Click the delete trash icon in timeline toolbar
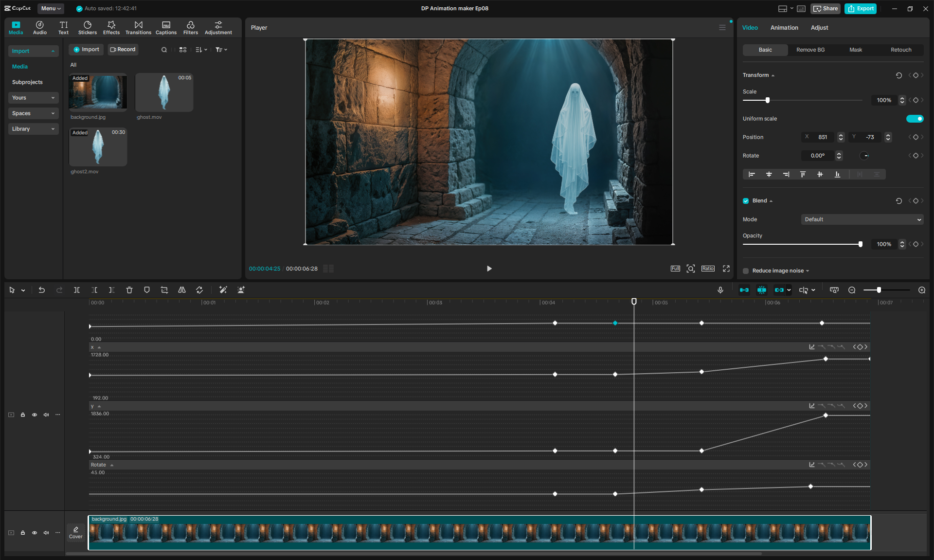 pyautogui.click(x=129, y=290)
